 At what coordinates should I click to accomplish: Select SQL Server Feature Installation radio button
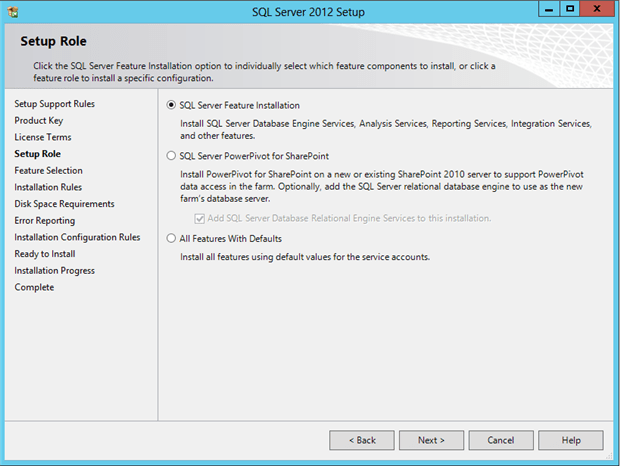[x=171, y=105]
